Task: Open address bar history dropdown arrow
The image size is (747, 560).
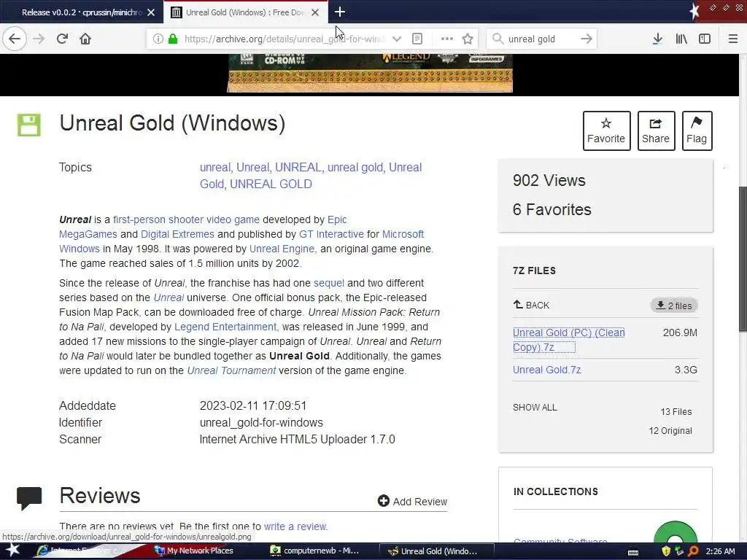Action: (396, 39)
